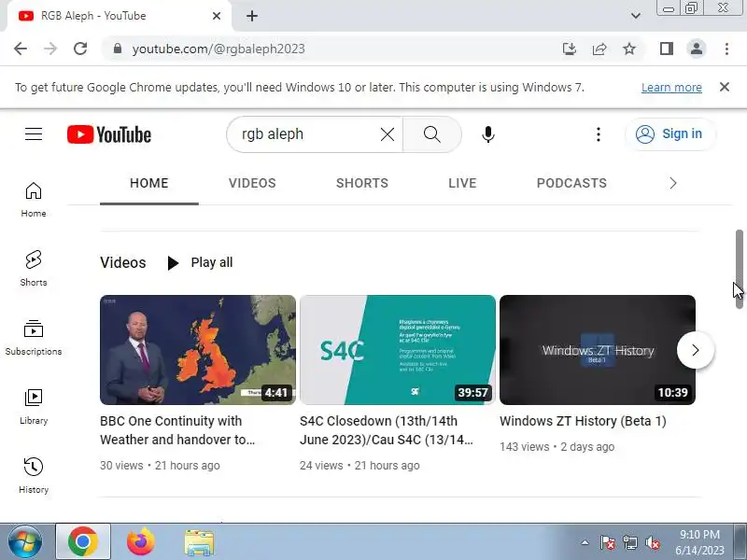Click the network tray icon
The width and height of the screenshot is (747, 560).
[x=629, y=542]
